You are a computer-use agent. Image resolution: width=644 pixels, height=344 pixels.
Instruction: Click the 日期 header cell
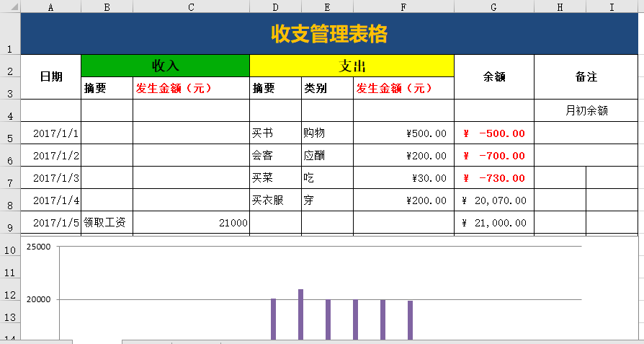[51, 76]
